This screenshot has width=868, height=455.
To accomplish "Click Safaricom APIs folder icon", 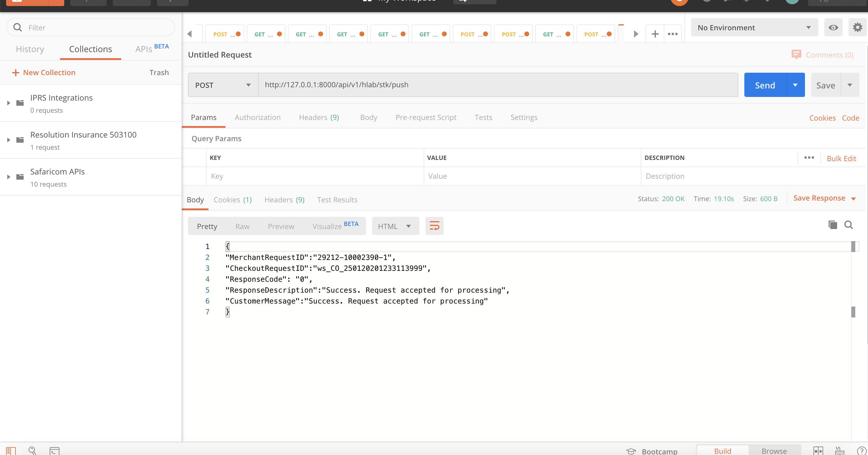I will [20, 177].
